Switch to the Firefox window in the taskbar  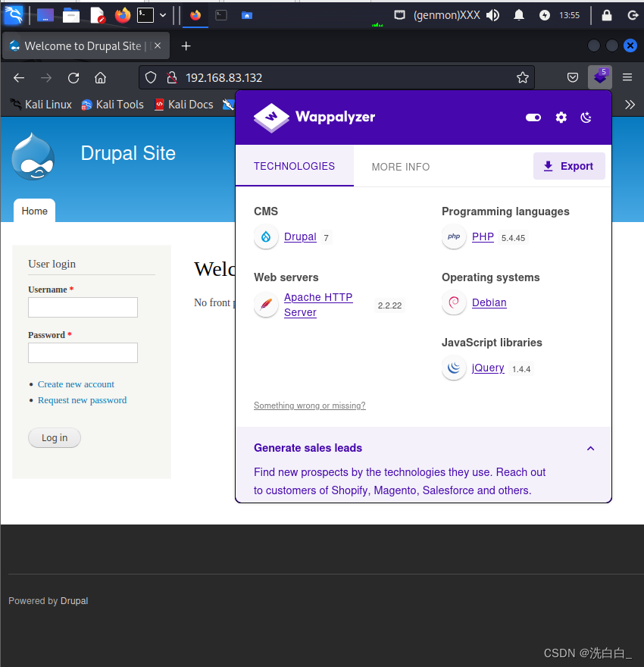point(195,16)
